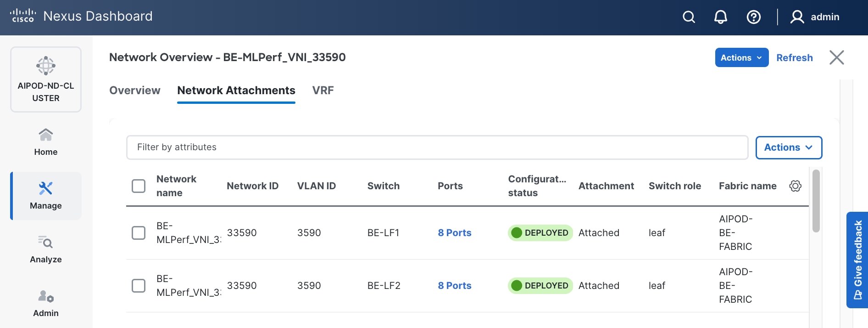This screenshot has width=868, height=328.
Task: Expand the blue Actions dropdown at top
Action: click(x=741, y=57)
